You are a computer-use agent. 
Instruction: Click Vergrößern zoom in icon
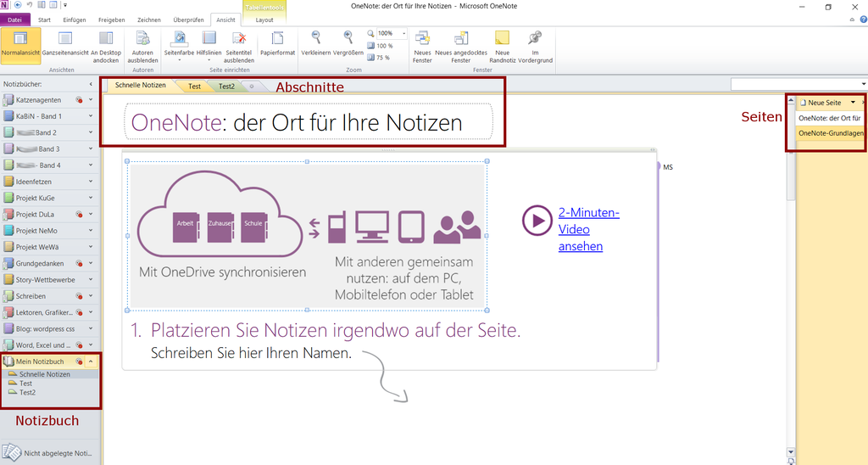348,38
